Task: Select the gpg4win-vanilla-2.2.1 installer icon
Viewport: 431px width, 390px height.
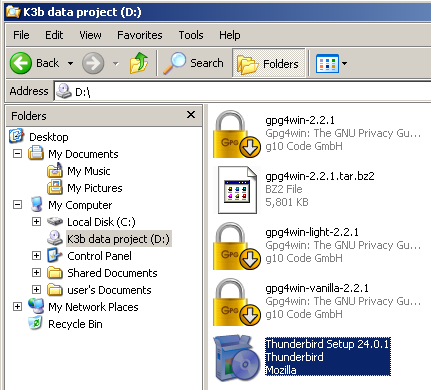Action: [x=237, y=302]
